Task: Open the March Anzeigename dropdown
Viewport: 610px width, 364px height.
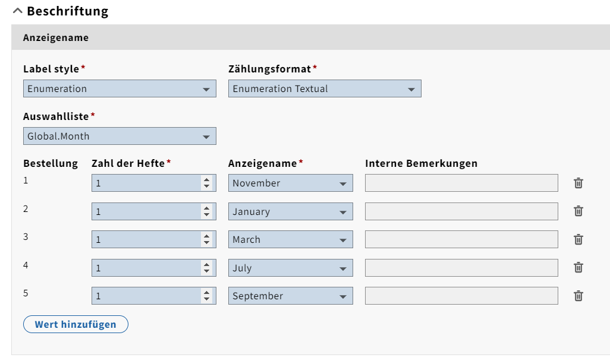Action: [x=290, y=240]
